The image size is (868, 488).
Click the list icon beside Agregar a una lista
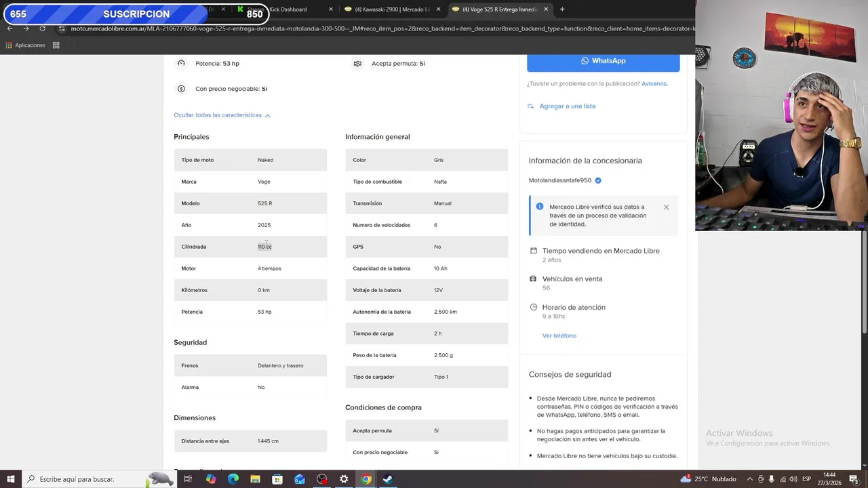[531, 106]
